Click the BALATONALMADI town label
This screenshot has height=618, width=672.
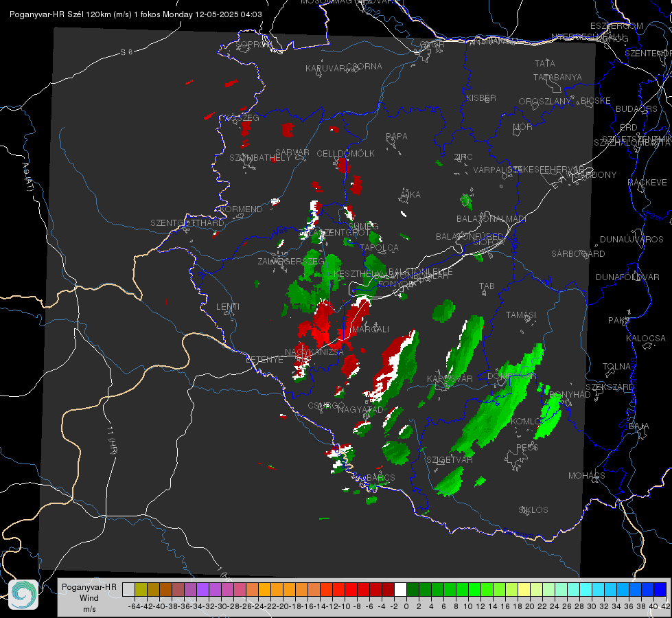click(491, 219)
